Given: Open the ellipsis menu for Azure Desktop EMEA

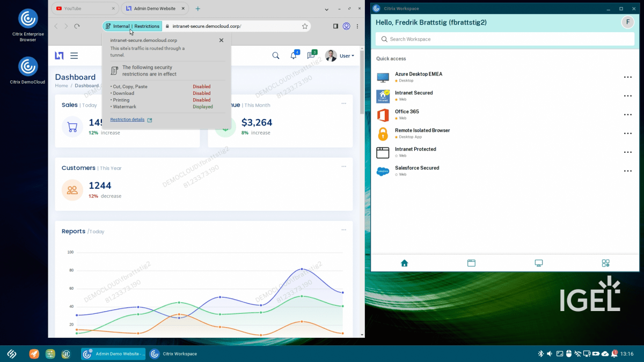Looking at the screenshot, I should tap(628, 77).
